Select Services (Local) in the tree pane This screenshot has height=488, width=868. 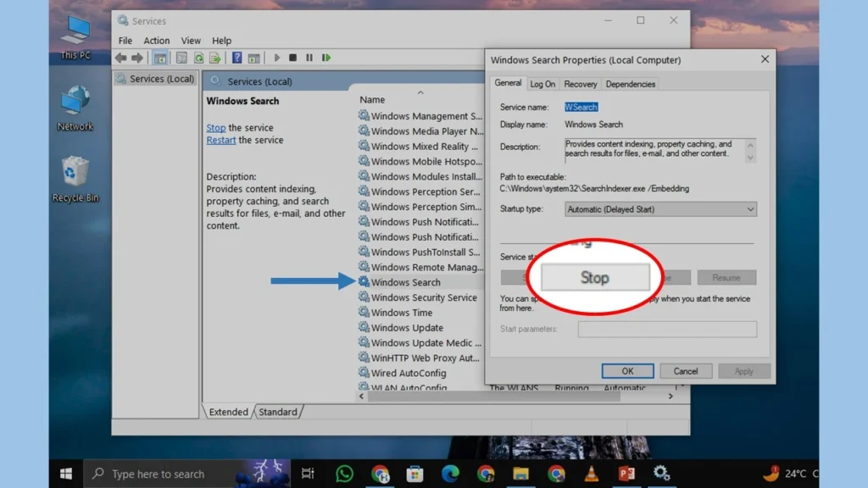(156, 79)
